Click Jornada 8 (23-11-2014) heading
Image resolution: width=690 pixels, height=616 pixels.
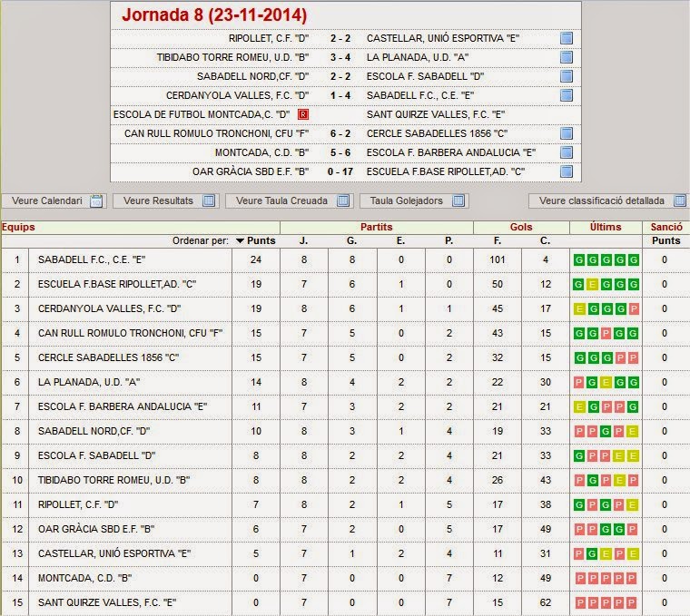tap(214, 15)
